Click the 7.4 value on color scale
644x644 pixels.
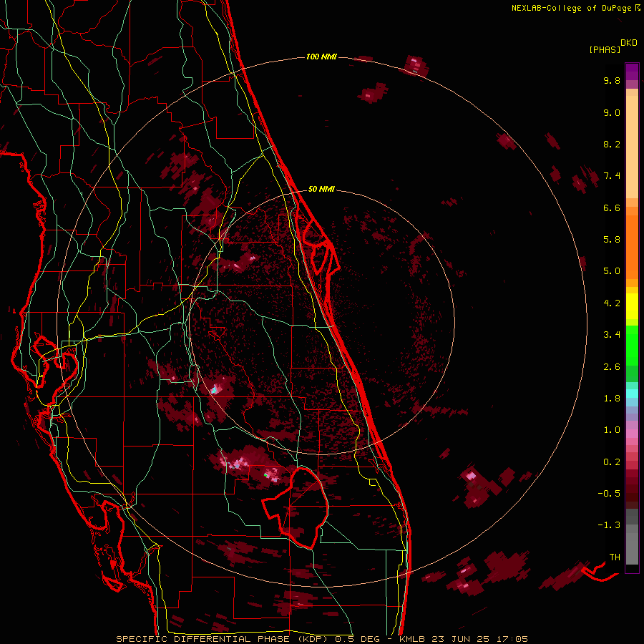pyautogui.click(x=612, y=176)
